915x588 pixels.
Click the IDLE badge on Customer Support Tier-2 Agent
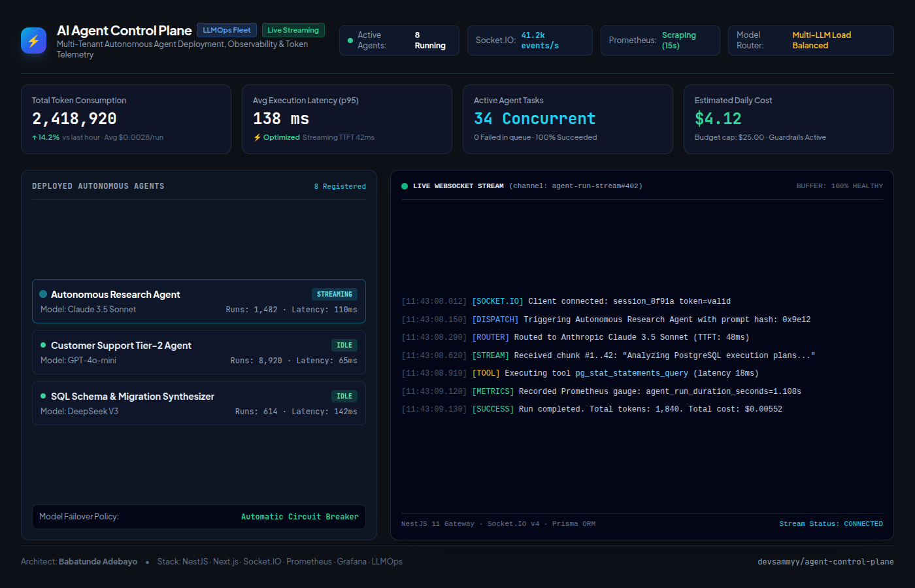[344, 346]
